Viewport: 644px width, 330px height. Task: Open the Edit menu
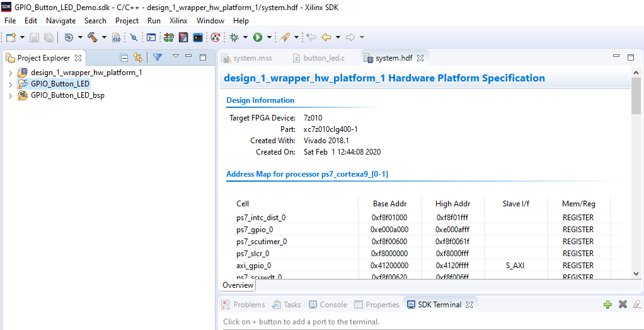(31, 21)
